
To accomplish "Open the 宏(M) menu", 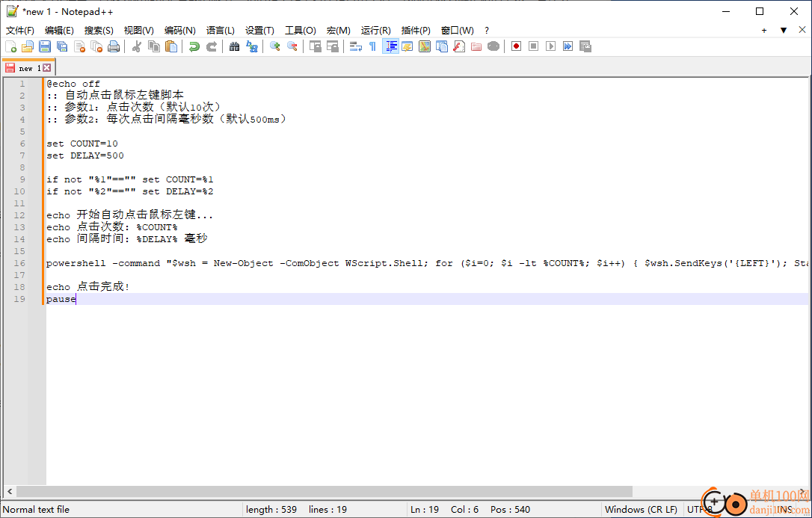I will (338, 31).
